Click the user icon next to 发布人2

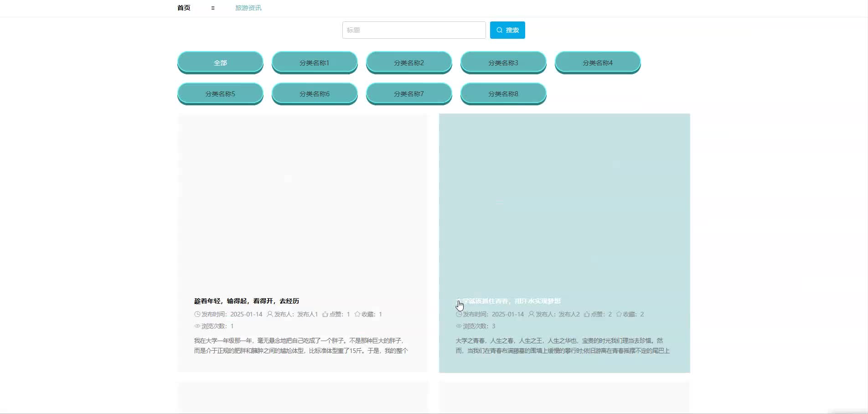531,314
